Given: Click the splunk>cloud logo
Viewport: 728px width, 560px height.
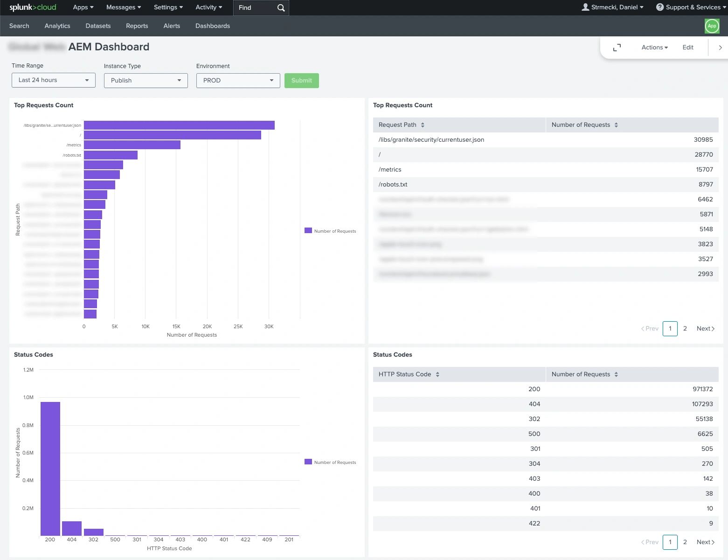Looking at the screenshot, I should coord(32,7).
